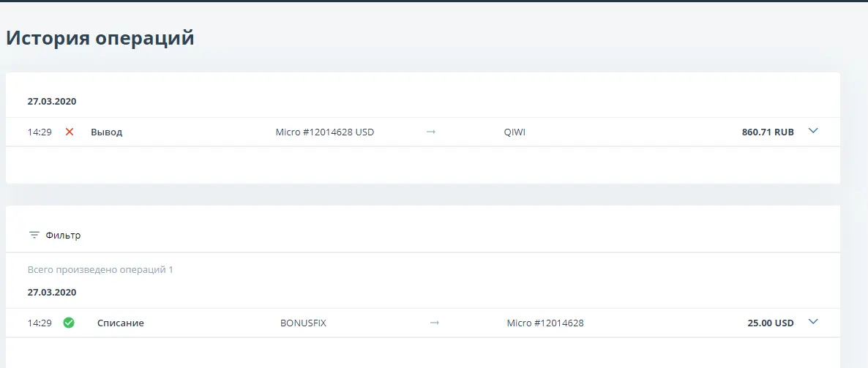
Task: Click Всего произведено операций 1 text
Action: pos(100,270)
